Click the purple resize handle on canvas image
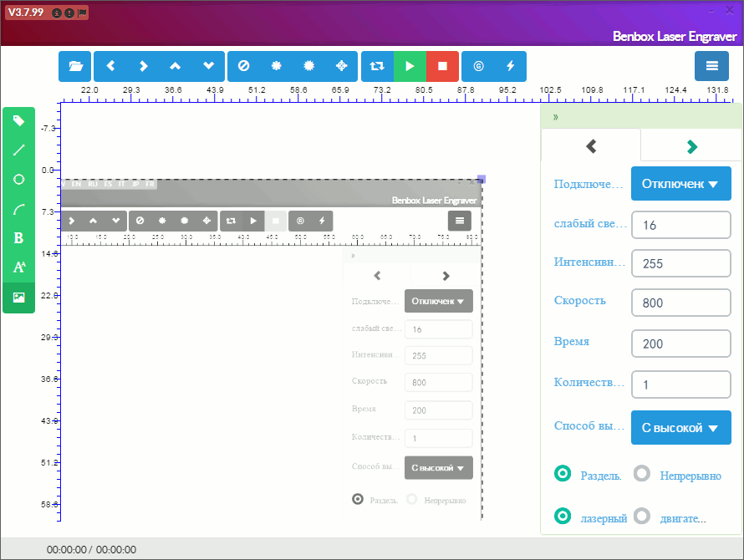This screenshot has width=744, height=560. pyautogui.click(x=482, y=180)
